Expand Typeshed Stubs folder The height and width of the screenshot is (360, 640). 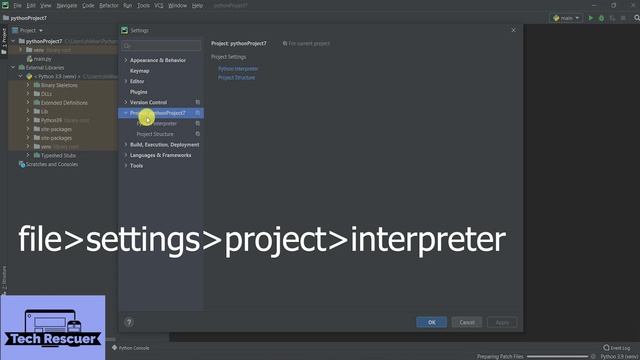tap(28, 155)
